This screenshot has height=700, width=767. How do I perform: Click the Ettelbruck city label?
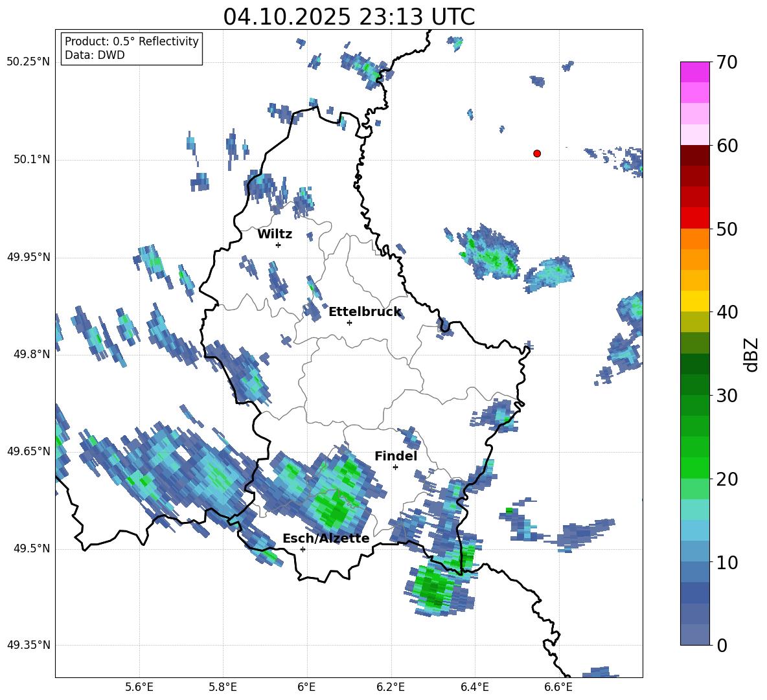pos(365,312)
